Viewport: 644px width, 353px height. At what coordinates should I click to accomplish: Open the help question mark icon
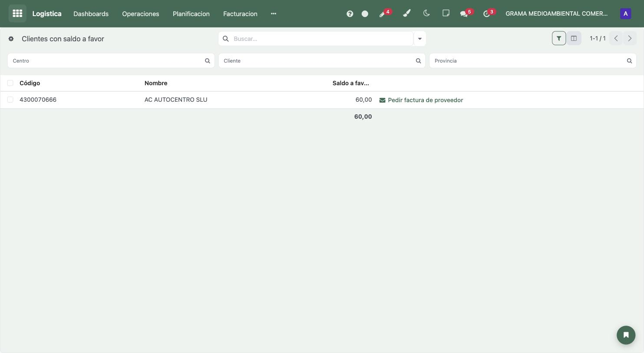[350, 14]
